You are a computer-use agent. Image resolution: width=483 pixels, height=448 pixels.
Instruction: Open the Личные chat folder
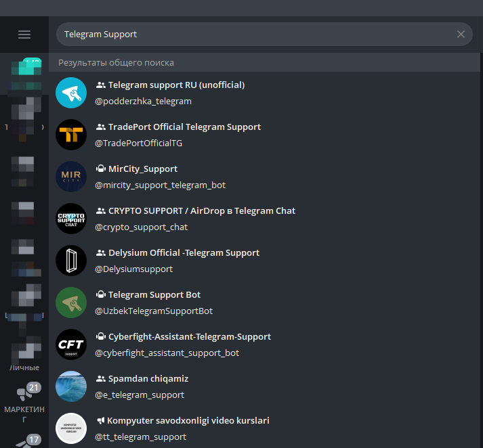[24, 353]
